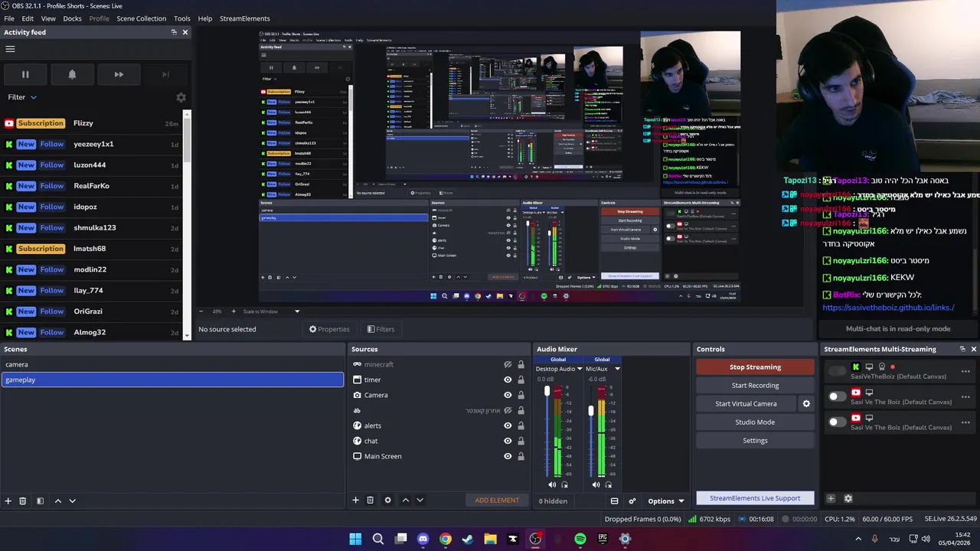Delete the selected source with the trash icon
This screenshot has width=980, height=551.
[x=370, y=500]
